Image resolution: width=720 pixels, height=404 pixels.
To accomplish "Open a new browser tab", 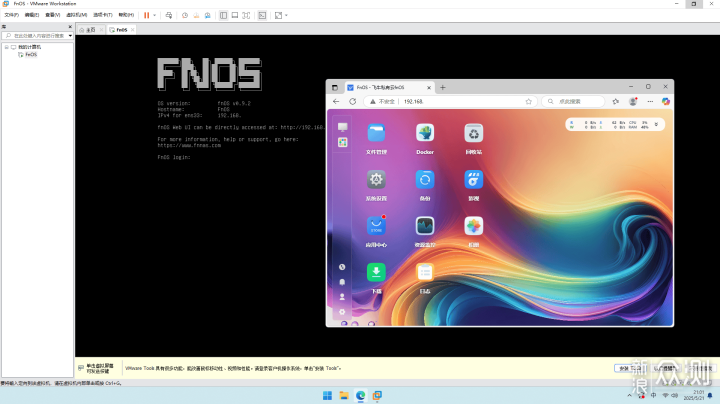I will (443, 87).
